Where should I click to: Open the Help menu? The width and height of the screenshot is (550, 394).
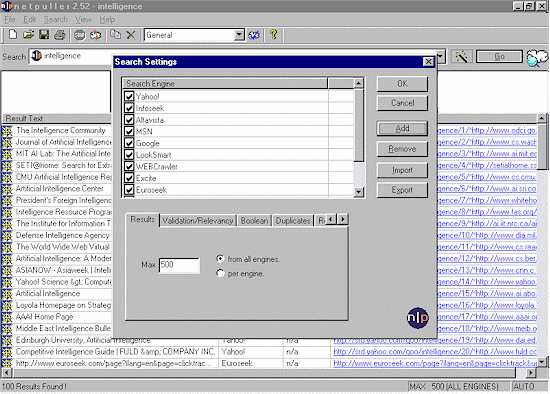[x=107, y=20]
